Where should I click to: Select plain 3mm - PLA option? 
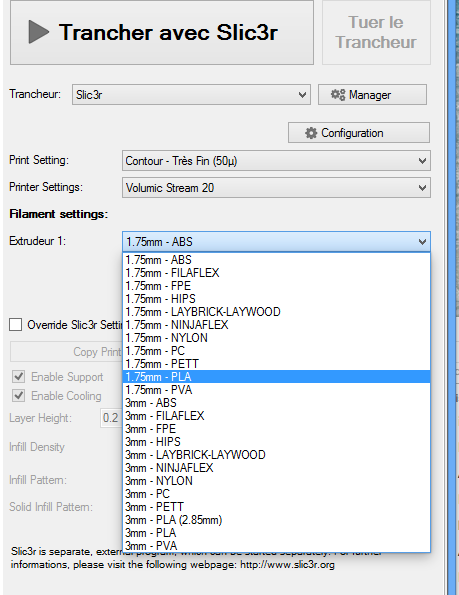(x=276, y=533)
